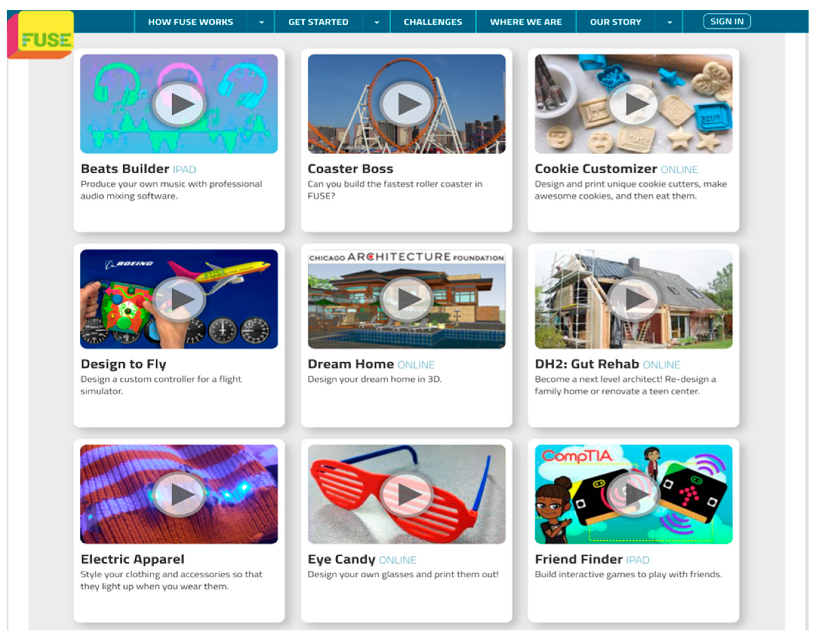820x644 pixels.
Task: Open the Where We Are page
Action: tap(525, 22)
